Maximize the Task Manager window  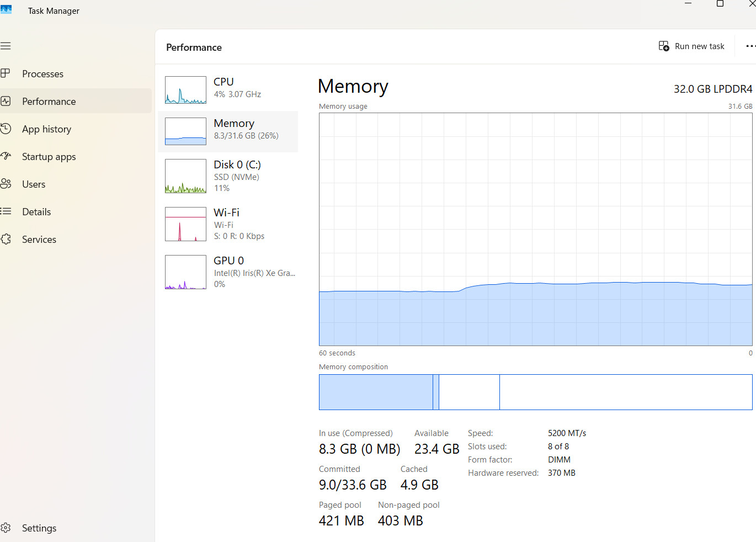[720, 4]
